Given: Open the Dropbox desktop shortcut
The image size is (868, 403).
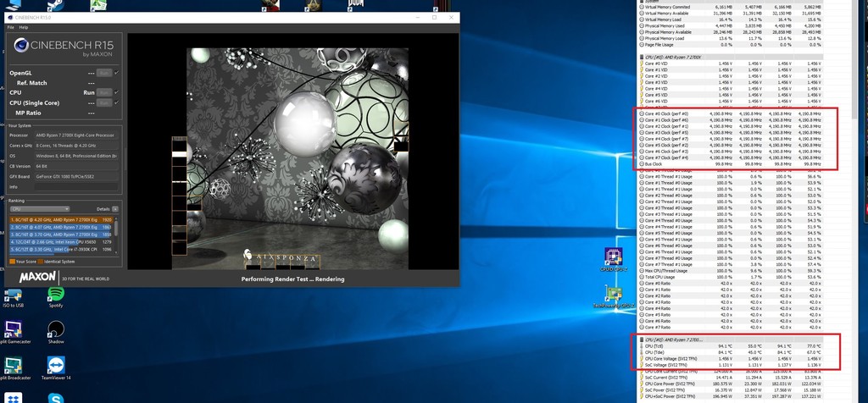Looking at the screenshot, I should tap(12, 397).
